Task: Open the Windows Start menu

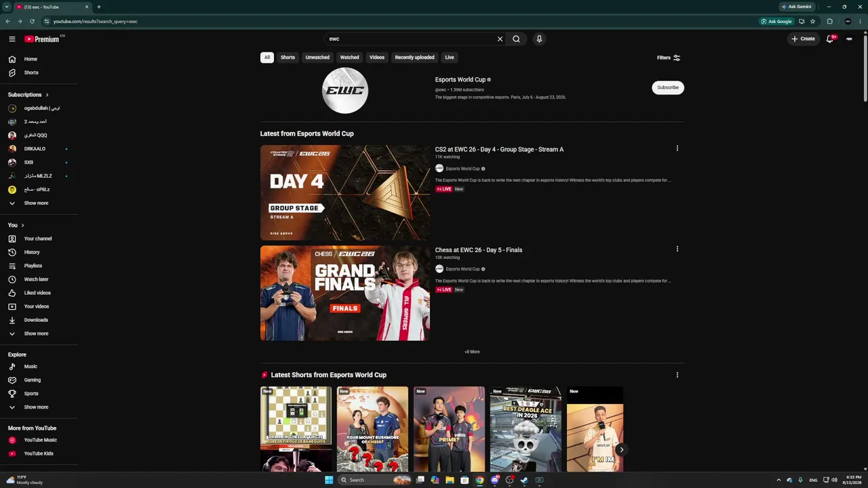Action: coord(329,480)
